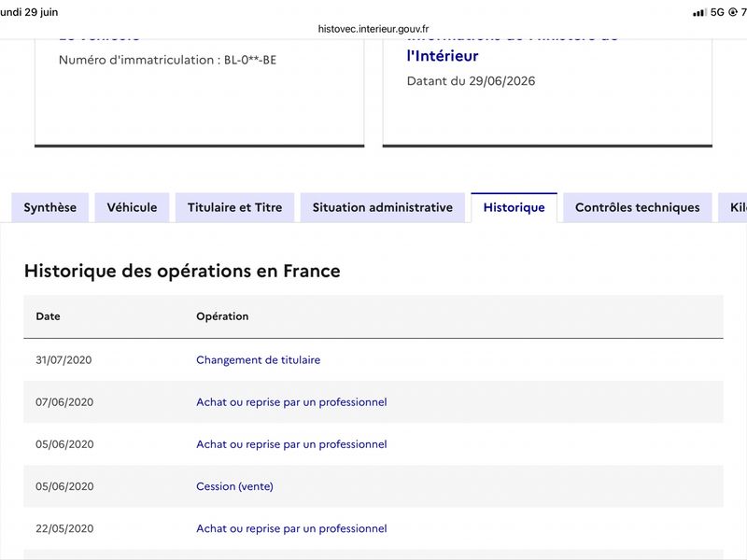Tap the cellular signal strength icon
Screen dimensions: 747x560
point(699,12)
